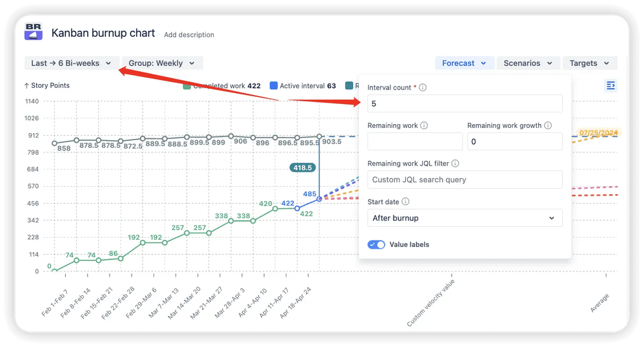Click Add description link
The width and height of the screenshot is (644, 347).
(189, 35)
